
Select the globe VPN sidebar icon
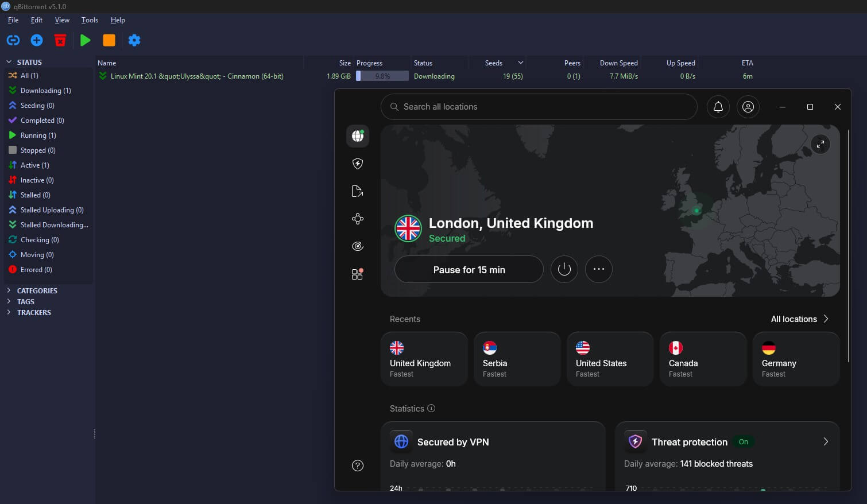click(358, 136)
